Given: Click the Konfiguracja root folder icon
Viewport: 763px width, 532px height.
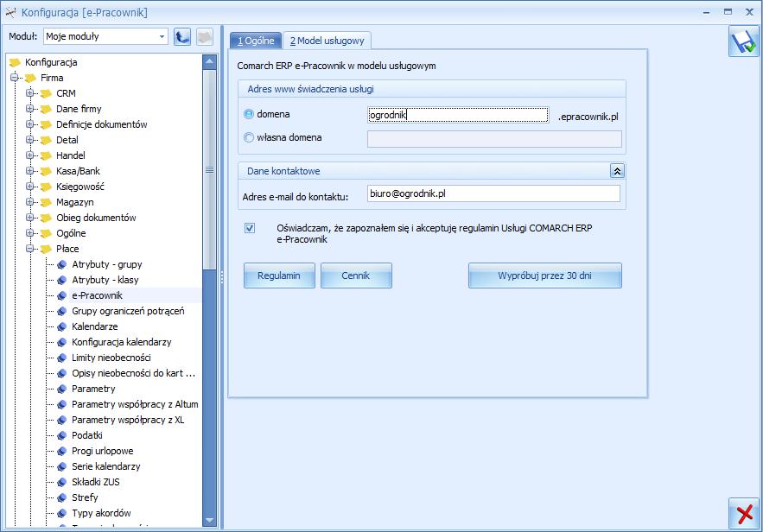Looking at the screenshot, I should [15, 63].
